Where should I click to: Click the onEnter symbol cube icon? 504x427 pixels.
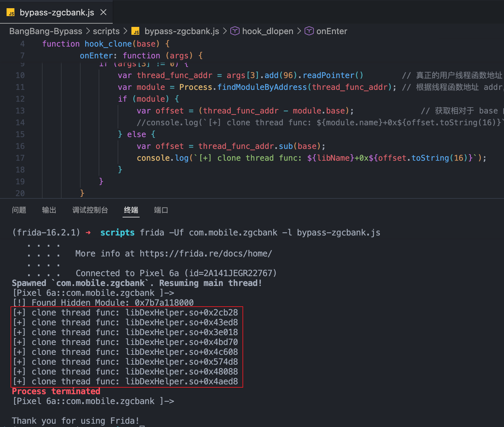(309, 31)
